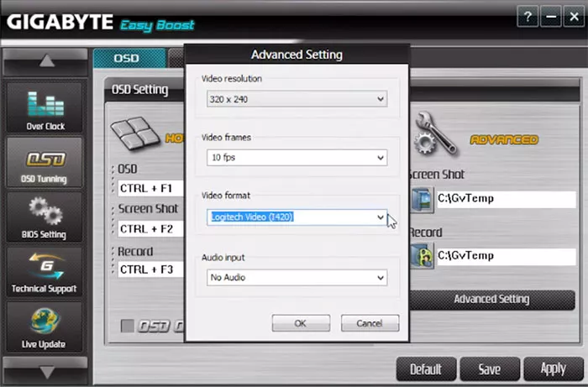The height and width of the screenshot is (387, 588).
Task: Select OSD Tunning in sidebar
Action: pos(45,163)
